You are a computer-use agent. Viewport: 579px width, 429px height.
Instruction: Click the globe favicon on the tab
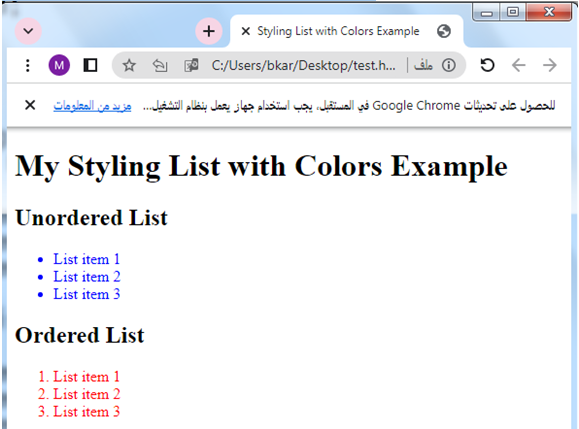click(444, 31)
